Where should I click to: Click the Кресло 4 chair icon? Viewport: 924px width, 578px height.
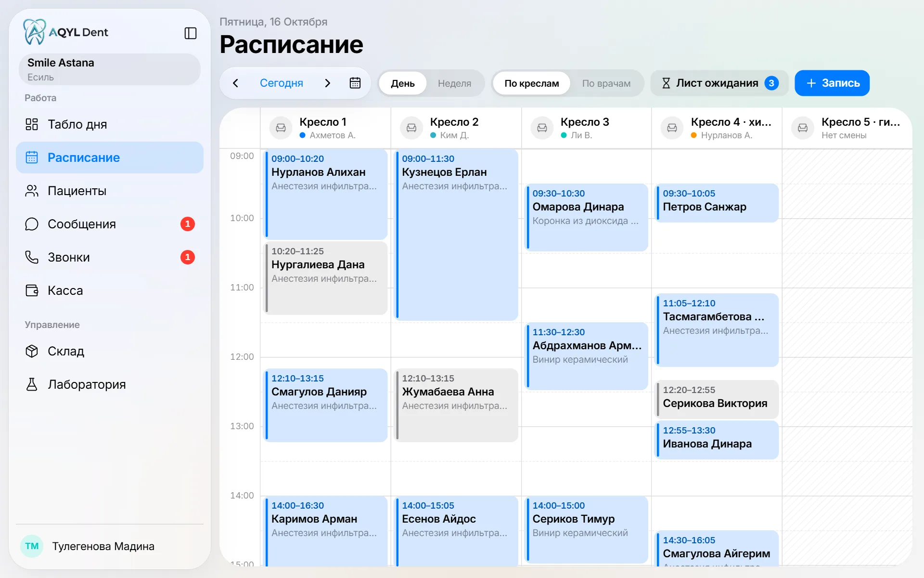click(x=672, y=128)
